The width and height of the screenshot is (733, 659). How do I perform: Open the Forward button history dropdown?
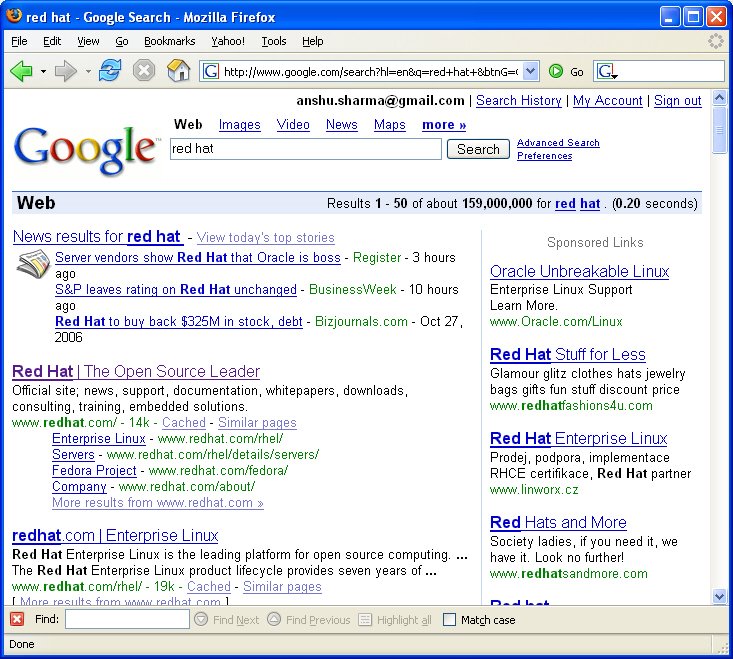[x=88, y=72]
